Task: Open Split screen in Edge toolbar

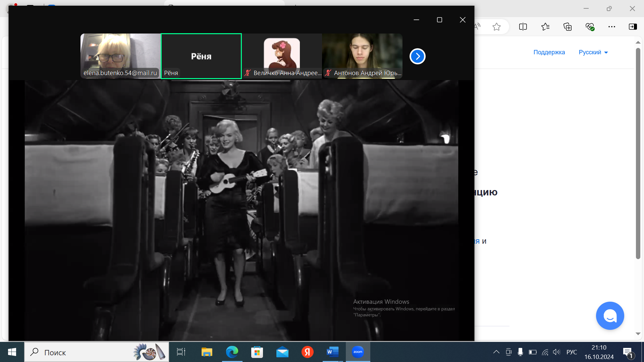Action: coord(523,27)
